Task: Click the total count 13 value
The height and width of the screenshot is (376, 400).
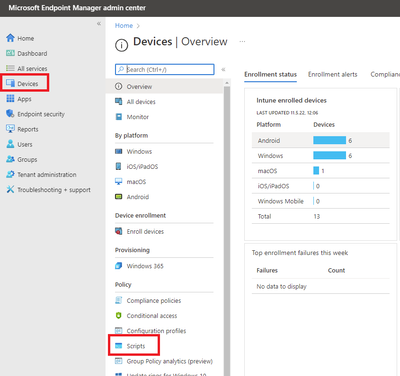Action: point(316,216)
